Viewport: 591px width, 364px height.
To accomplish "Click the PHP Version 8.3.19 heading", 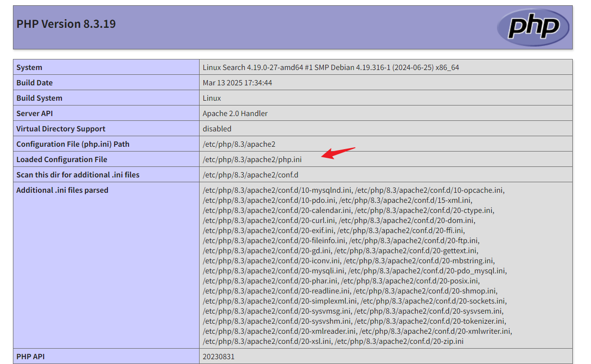I will pyautogui.click(x=66, y=24).
